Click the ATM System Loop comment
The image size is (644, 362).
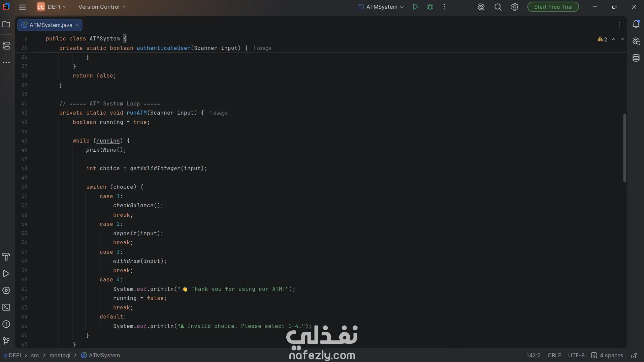(109, 104)
